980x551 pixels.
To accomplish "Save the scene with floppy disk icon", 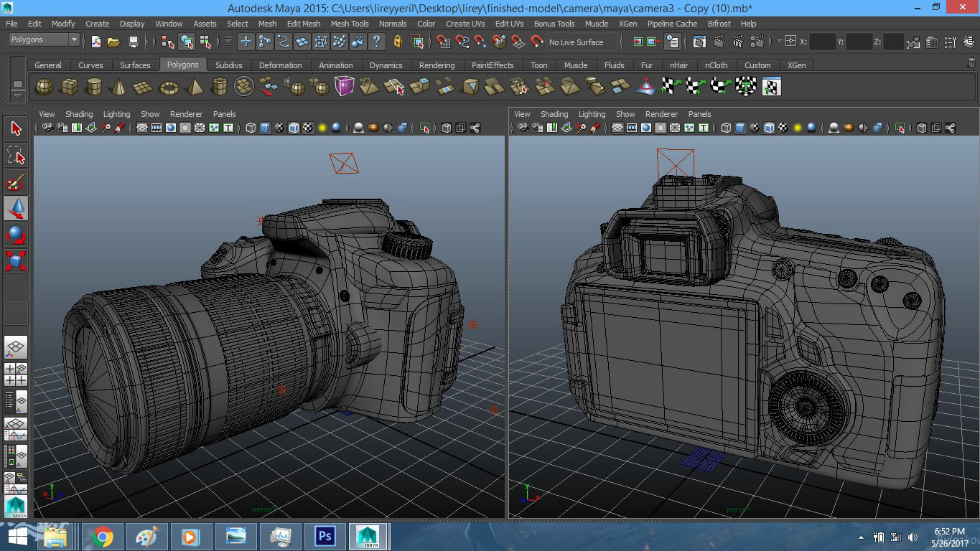I will click(x=133, y=42).
